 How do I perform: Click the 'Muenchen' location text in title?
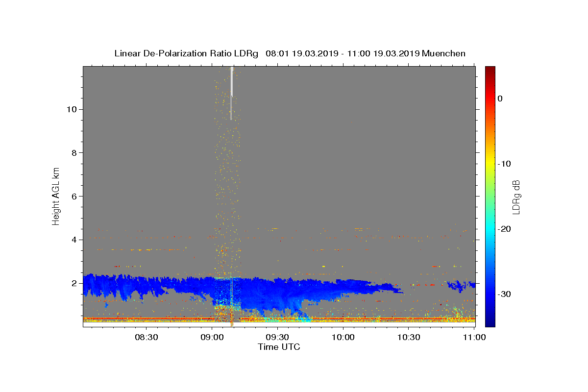[443, 53]
